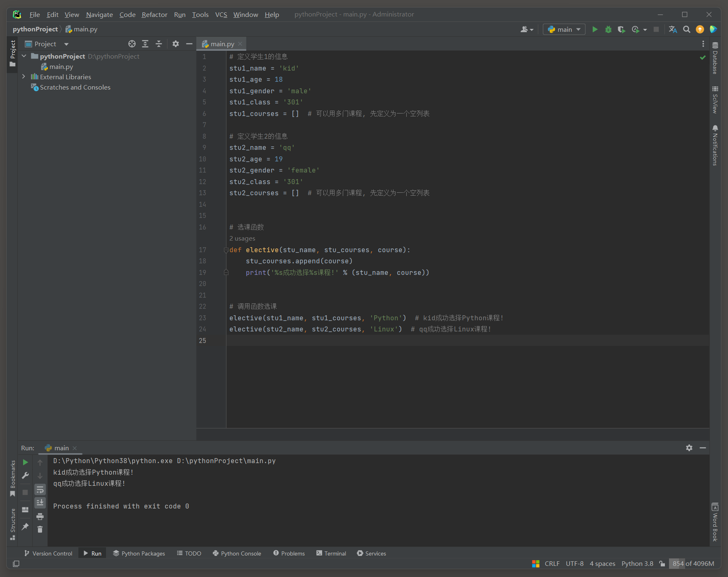The width and height of the screenshot is (728, 577).
Task: Open Search Everywhere magnifier icon
Action: 686,29
